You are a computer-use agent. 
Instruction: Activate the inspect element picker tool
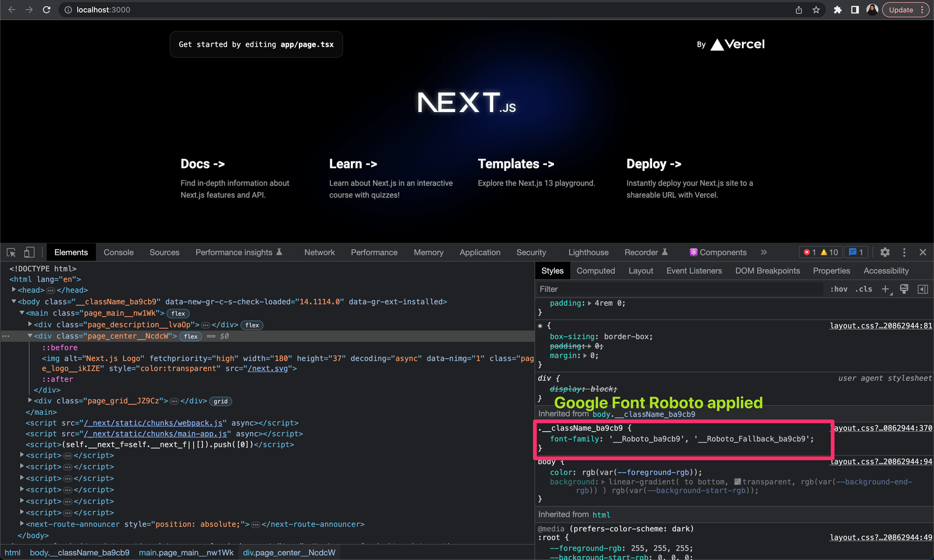pyautogui.click(x=11, y=253)
